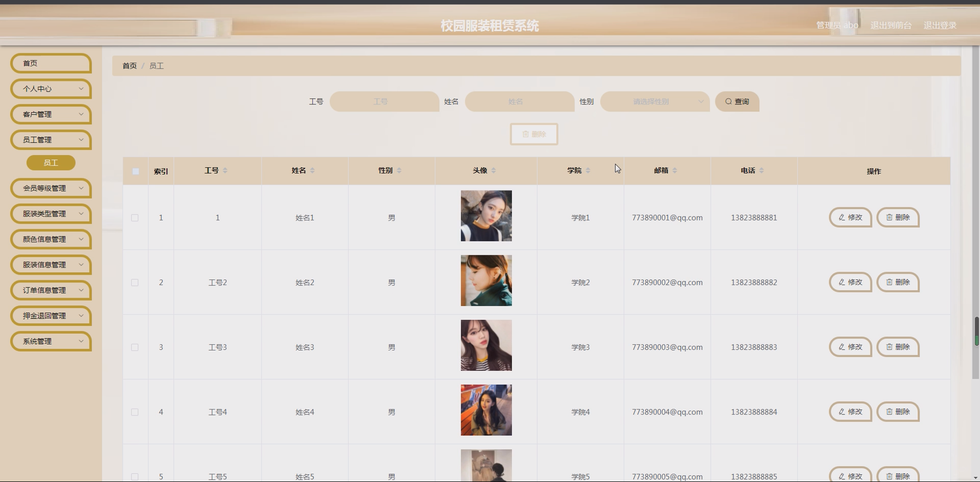Click 索引 column header
Viewport: 980px width, 482px height.
pos(161,171)
